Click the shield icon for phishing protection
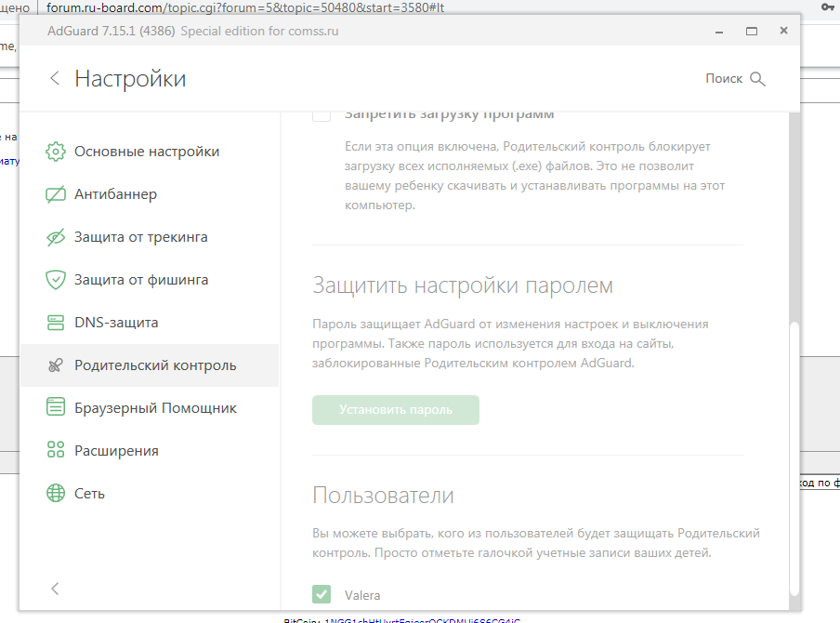Viewport: 840px width, 623px height. 56,280
